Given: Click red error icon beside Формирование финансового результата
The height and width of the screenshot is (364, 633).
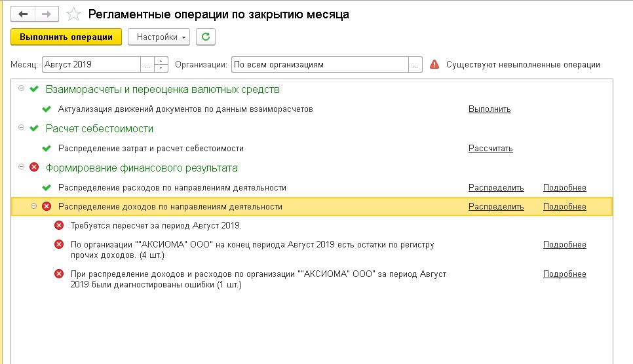Looking at the screenshot, I should tap(34, 168).
